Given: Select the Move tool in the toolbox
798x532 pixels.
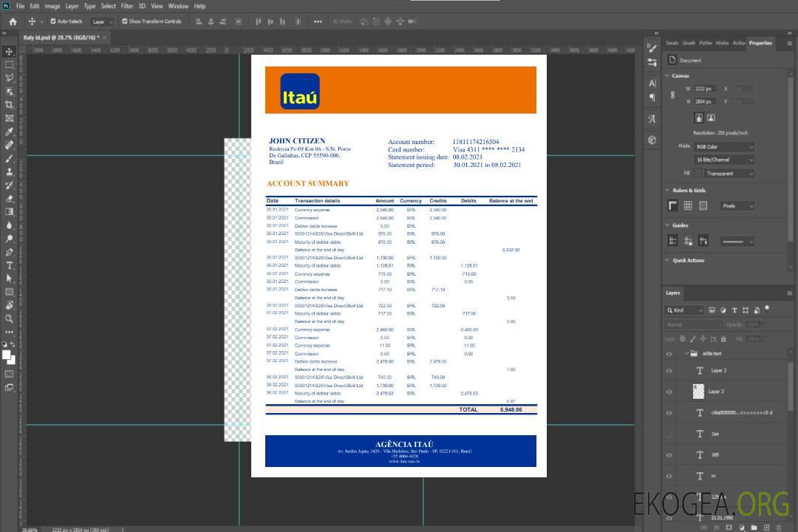Looking at the screenshot, I should [x=9, y=52].
